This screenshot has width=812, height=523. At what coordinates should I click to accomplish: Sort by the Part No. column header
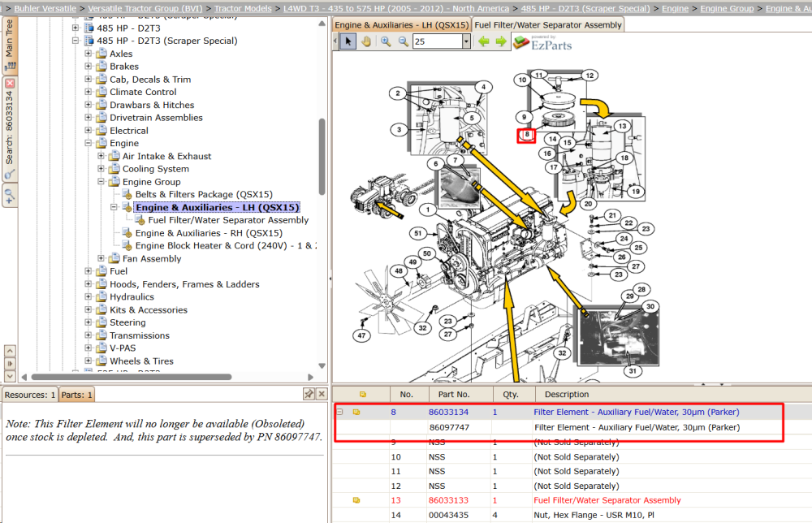click(x=454, y=394)
